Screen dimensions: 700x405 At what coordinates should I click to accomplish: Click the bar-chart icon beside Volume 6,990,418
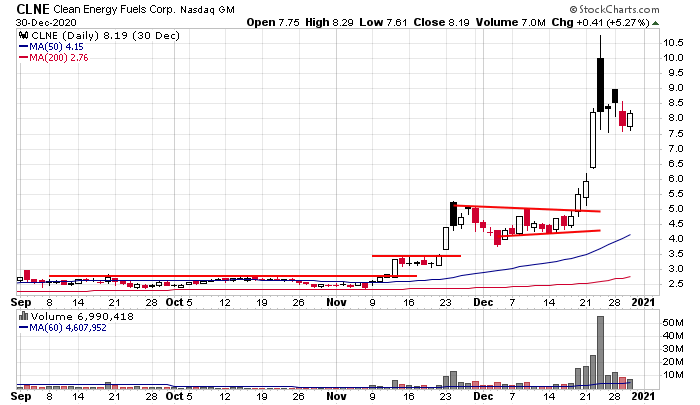click(x=23, y=316)
